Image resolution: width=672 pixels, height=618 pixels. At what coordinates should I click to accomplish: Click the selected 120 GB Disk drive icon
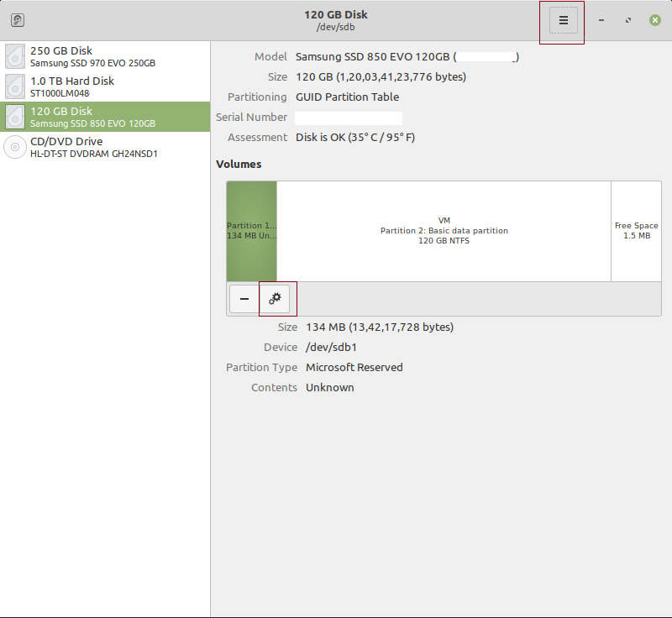[15, 117]
